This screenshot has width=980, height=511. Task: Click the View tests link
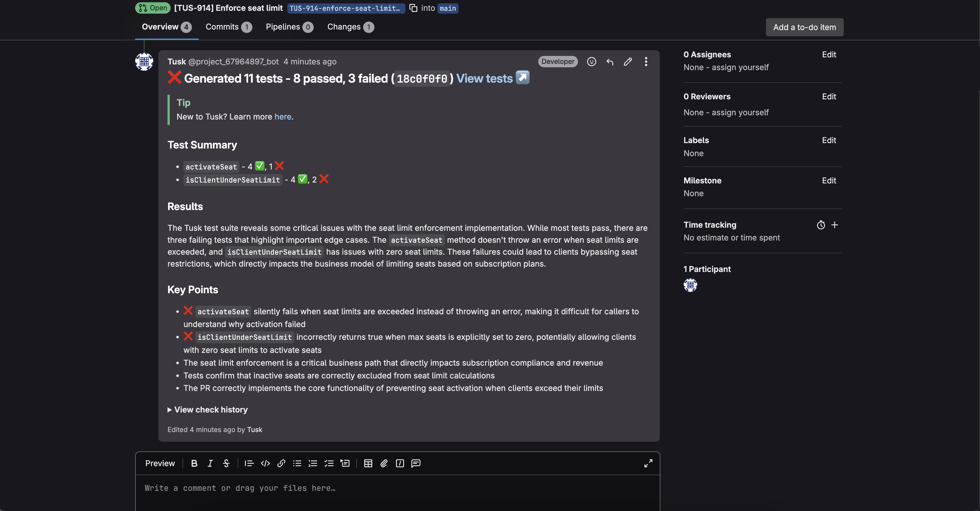[x=484, y=78]
